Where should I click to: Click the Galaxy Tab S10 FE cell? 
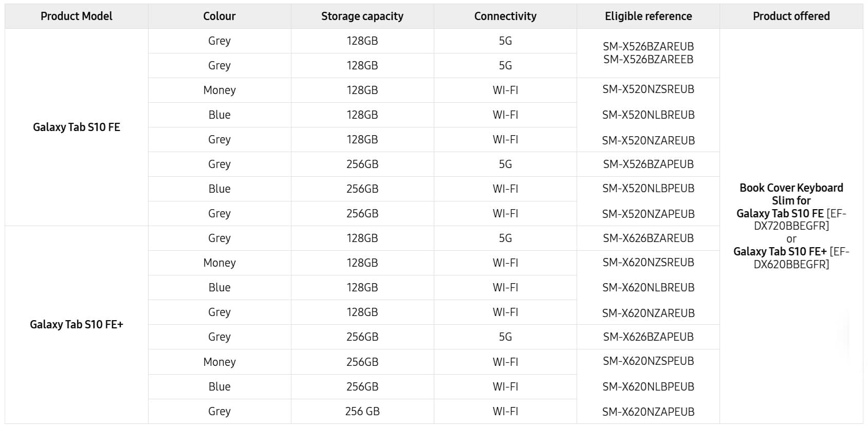(77, 127)
